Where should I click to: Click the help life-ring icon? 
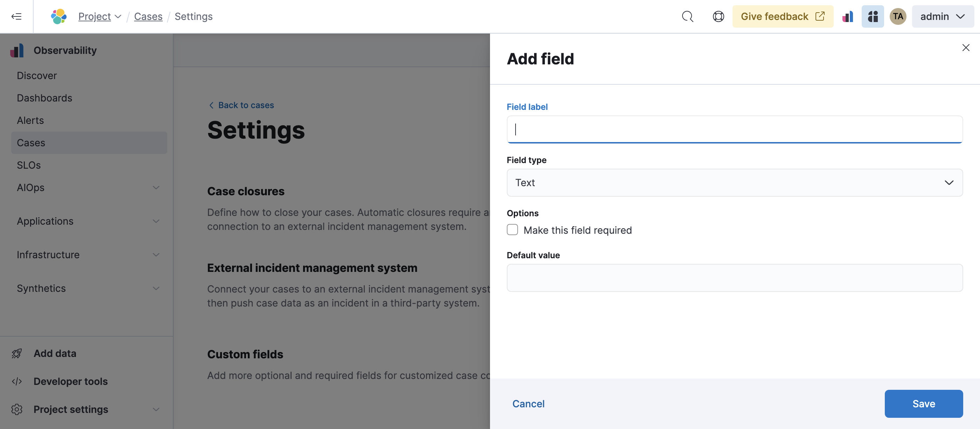coord(718,16)
